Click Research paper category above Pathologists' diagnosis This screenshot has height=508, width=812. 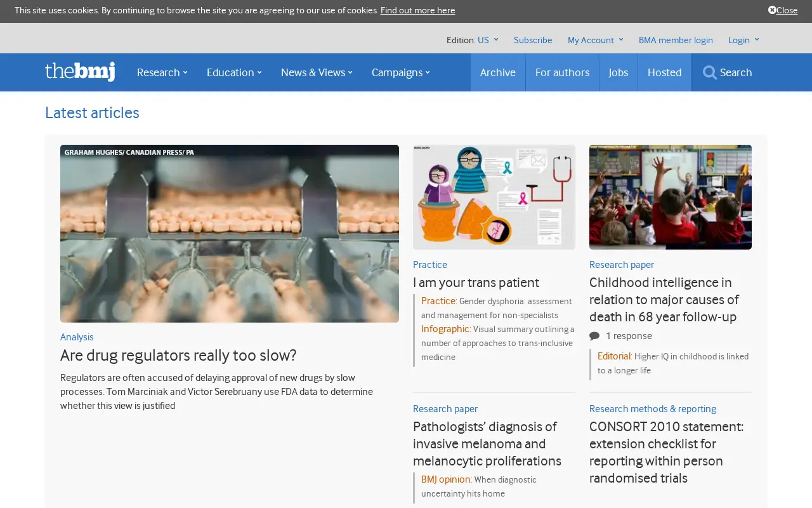click(445, 409)
